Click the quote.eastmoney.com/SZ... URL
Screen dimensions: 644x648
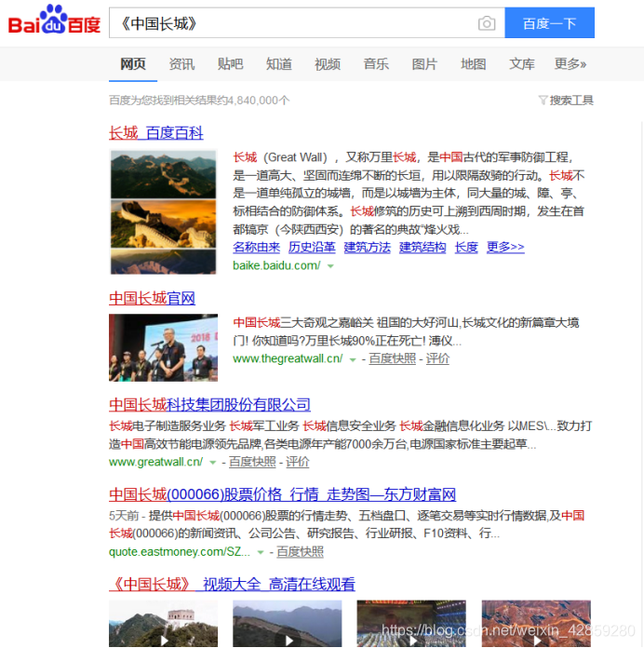180,552
